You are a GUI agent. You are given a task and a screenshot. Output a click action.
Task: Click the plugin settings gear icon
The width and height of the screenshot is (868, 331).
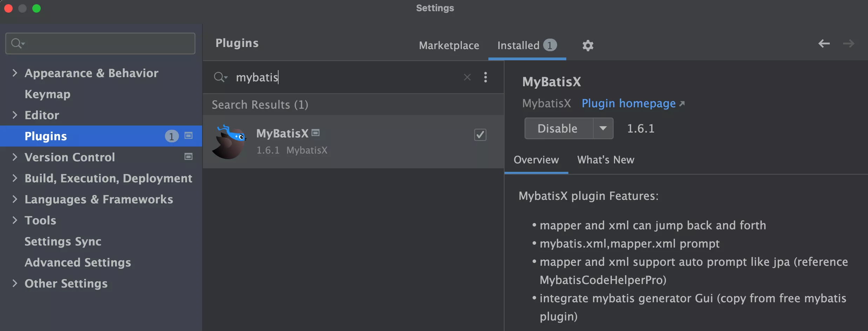pyautogui.click(x=588, y=46)
